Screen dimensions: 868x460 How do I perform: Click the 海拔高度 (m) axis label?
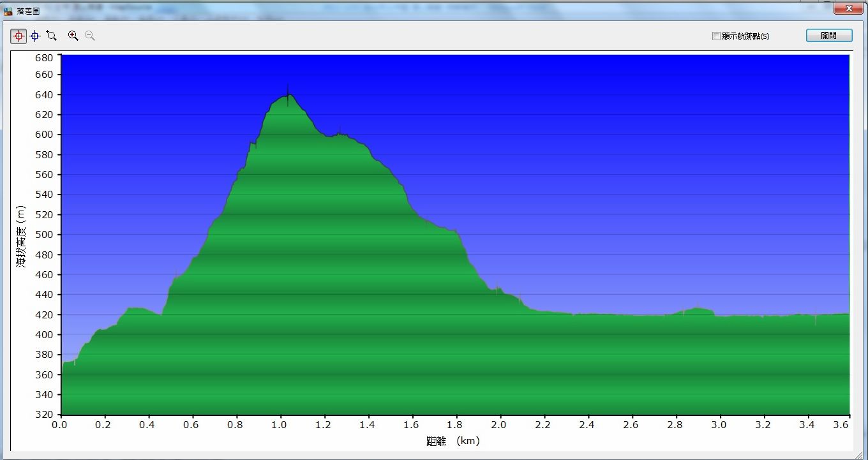click(x=21, y=236)
